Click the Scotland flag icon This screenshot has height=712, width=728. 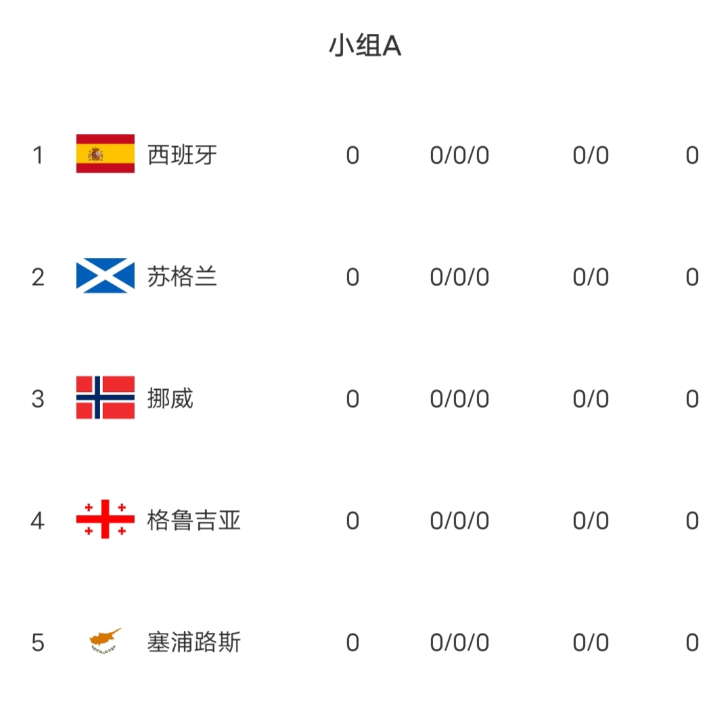coord(105,276)
